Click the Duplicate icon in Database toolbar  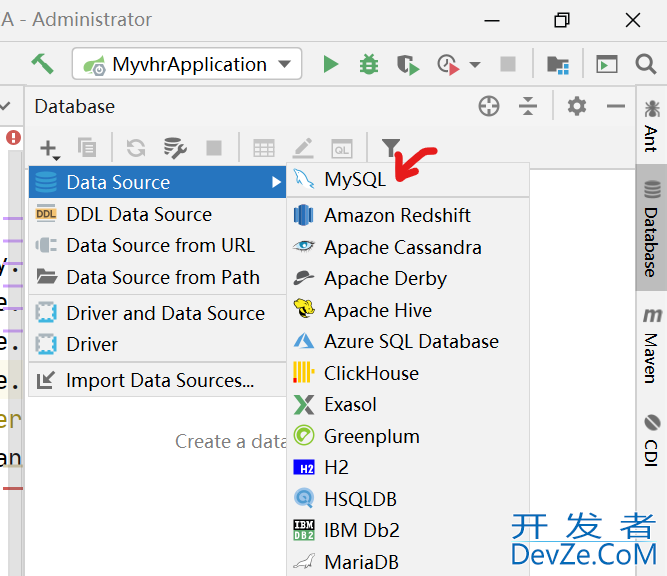[87, 148]
